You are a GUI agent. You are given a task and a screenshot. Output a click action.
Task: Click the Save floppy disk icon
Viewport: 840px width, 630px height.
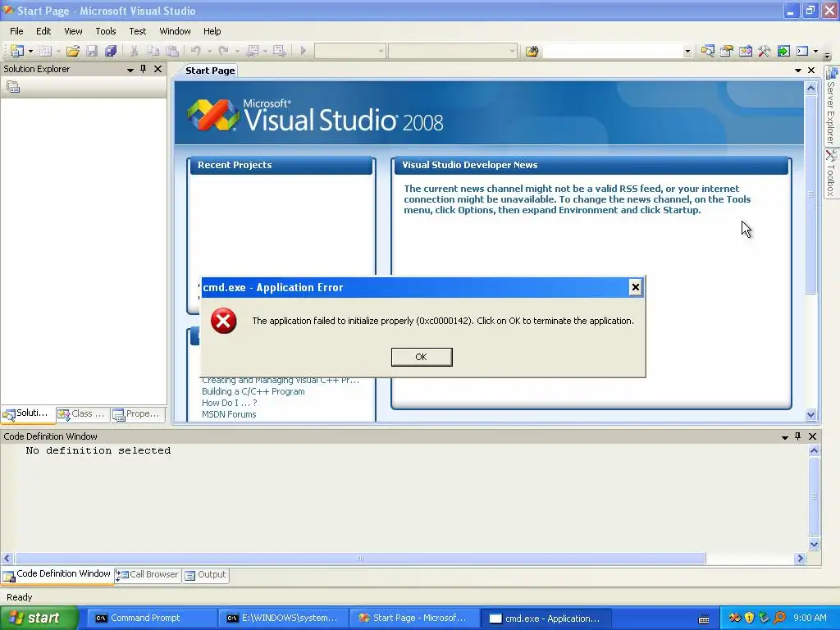pos(92,51)
